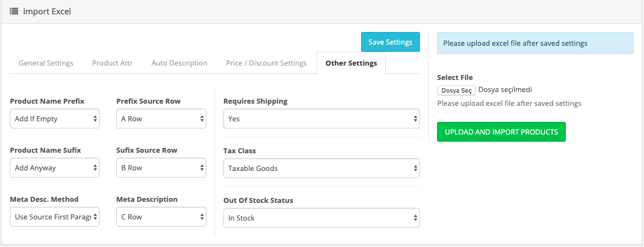Expand Prefix Source Row dropdown
Viewport: 644px width, 247px height.
pos(161,119)
